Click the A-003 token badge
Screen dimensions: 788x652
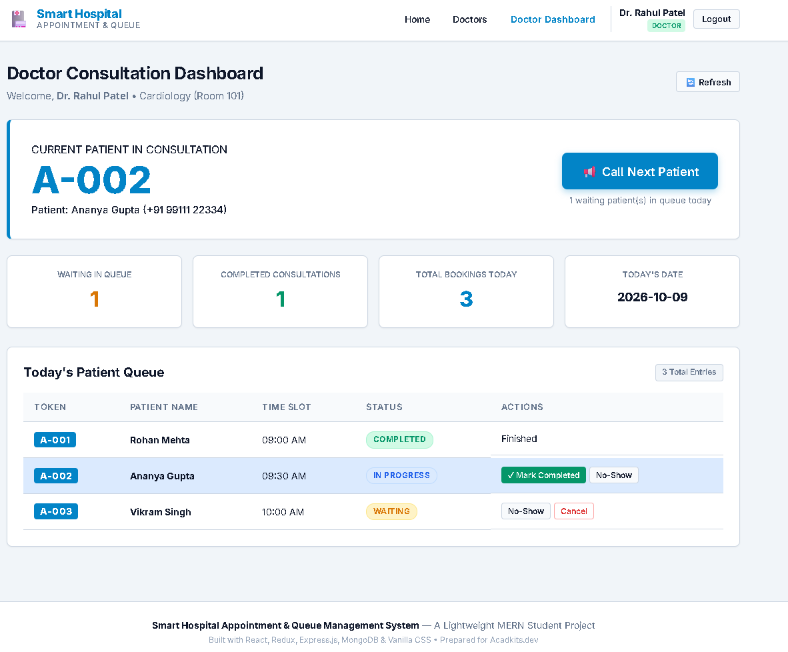pos(56,511)
